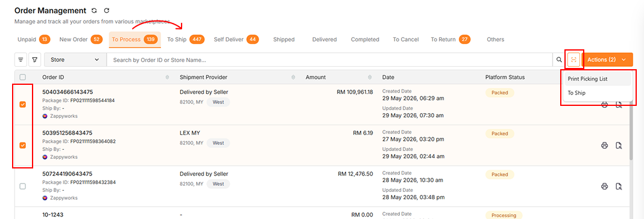Focus the Search by Order ID field
This screenshot has height=219, width=644.
click(329, 60)
